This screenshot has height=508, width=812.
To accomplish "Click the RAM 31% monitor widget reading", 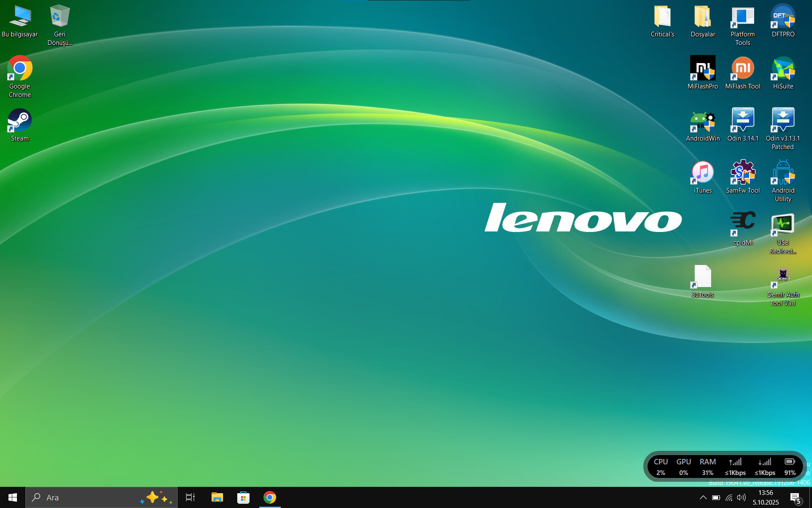I will [x=708, y=467].
